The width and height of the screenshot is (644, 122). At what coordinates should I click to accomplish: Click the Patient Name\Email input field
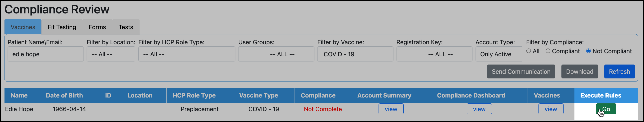45,54
